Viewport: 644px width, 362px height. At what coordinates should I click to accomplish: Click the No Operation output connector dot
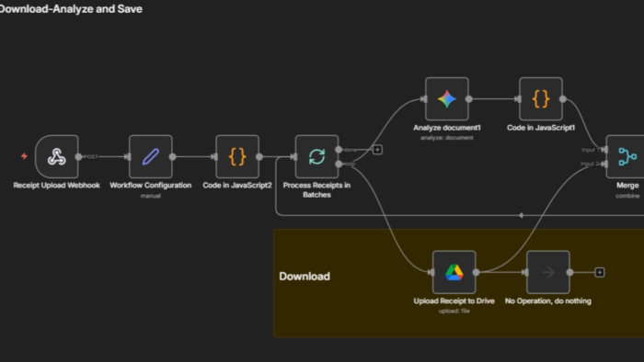pos(569,272)
